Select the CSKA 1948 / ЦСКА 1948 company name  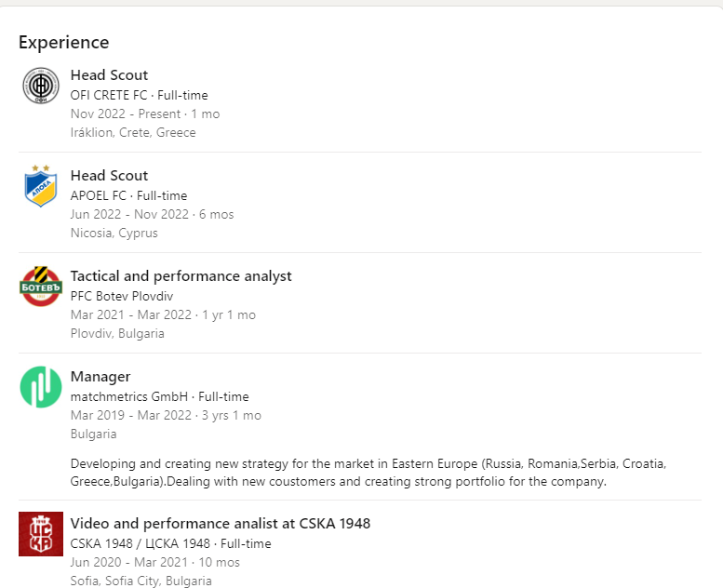point(141,543)
